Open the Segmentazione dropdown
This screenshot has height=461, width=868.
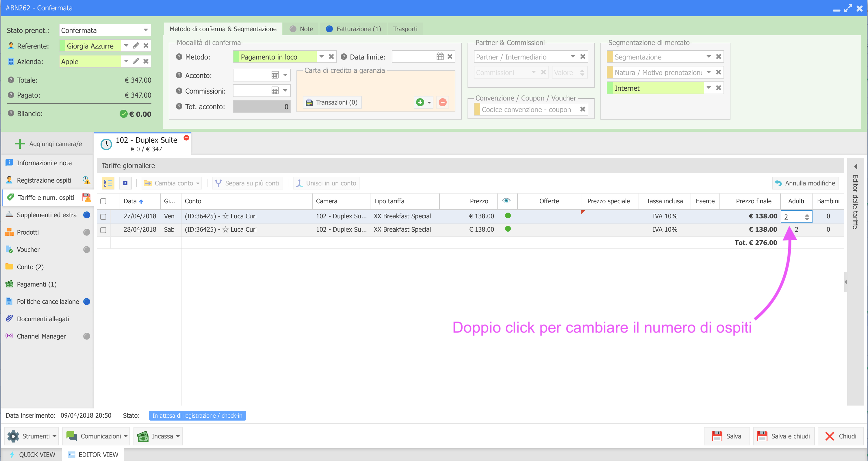[709, 57]
